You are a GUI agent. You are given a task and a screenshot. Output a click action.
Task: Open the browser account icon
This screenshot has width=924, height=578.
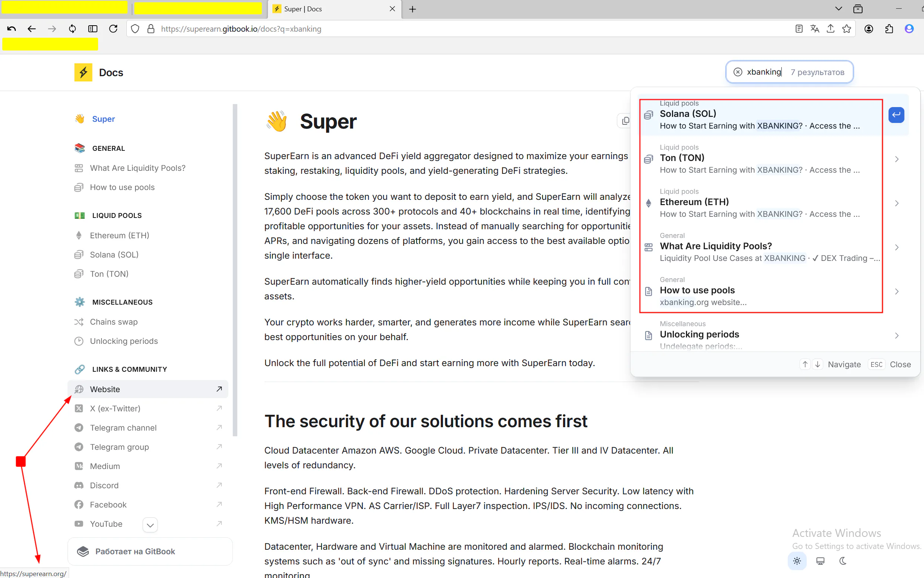(x=869, y=29)
